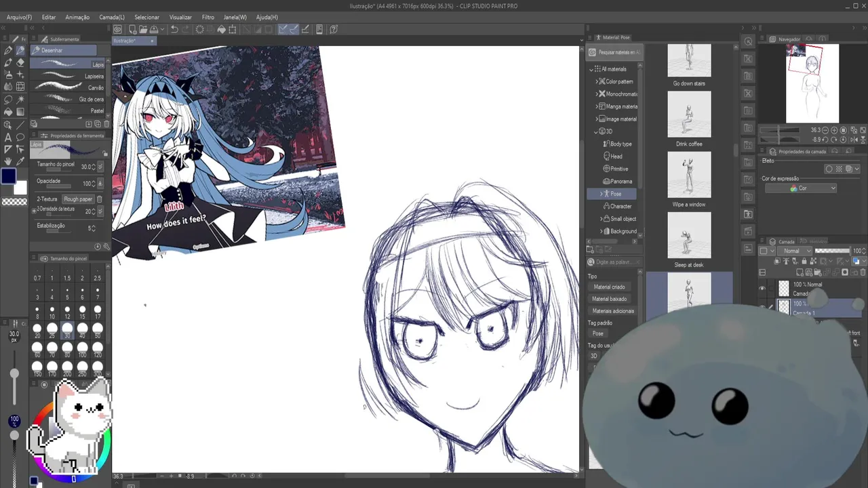Toggle first snap-to-ruler icon in command bar
The width and height of the screenshot is (868, 488).
coord(283,29)
